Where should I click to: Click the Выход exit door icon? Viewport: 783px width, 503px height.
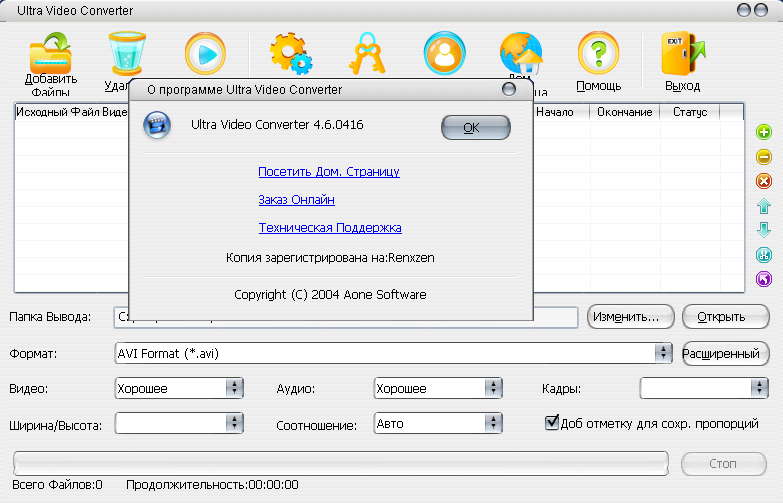[682, 58]
